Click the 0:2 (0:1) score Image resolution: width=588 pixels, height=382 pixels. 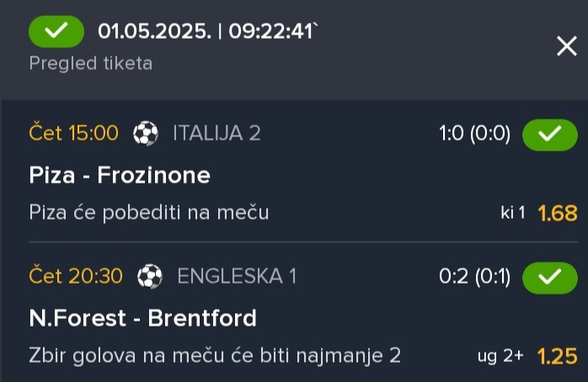pos(475,276)
